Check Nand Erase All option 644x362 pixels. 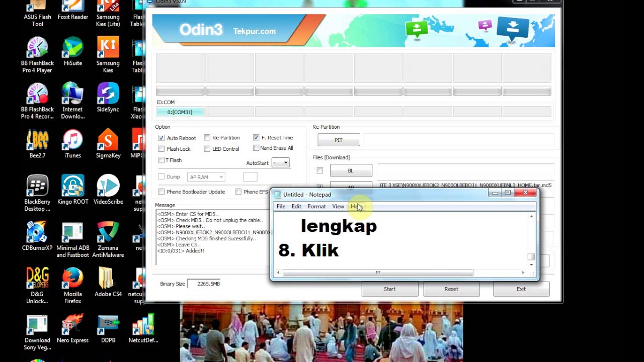(256, 148)
